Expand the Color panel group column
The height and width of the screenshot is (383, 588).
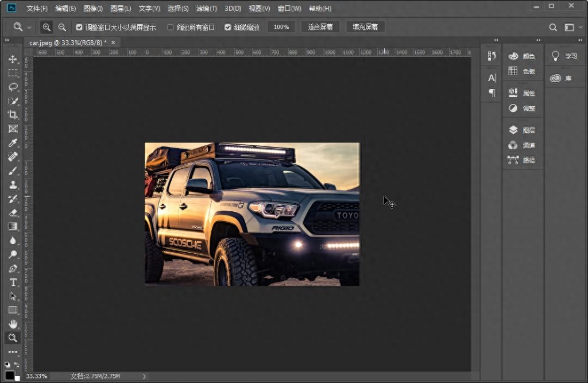click(539, 40)
